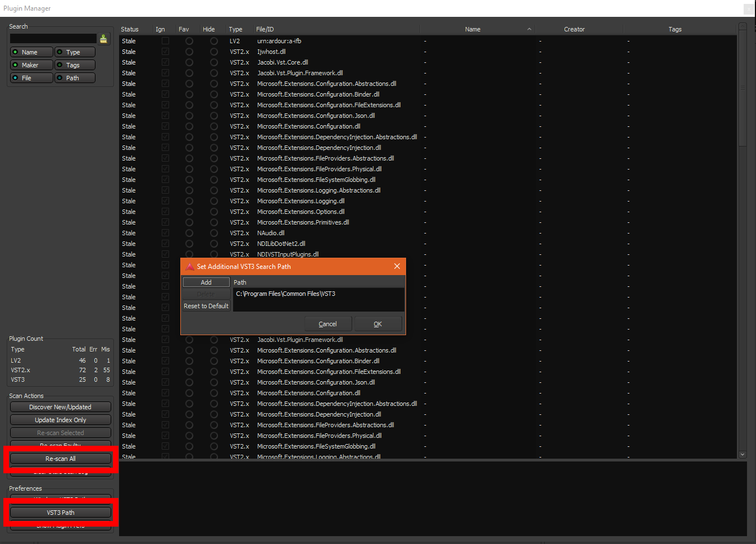The height and width of the screenshot is (544, 756).
Task: Click the plugin list vertical scrollbar
Action: pos(743,88)
